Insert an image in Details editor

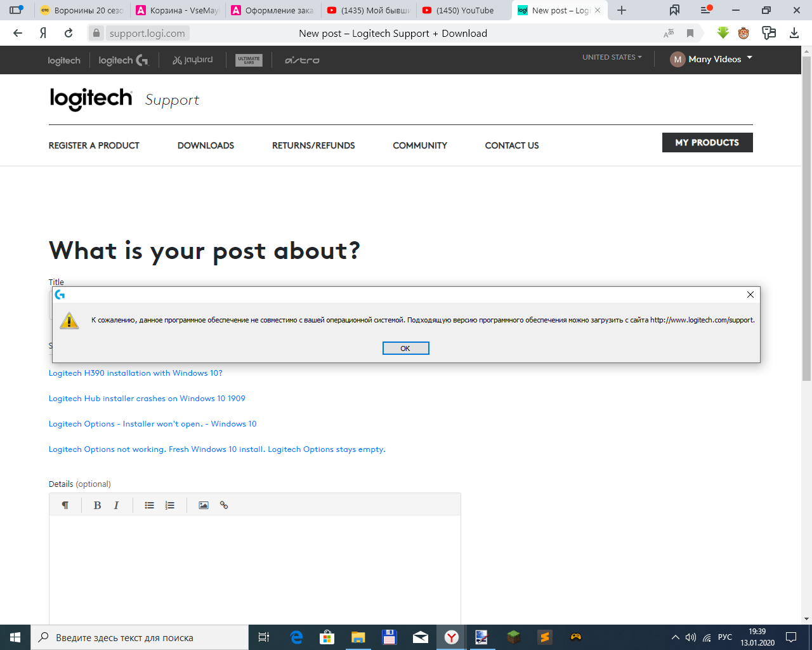[x=204, y=505]
